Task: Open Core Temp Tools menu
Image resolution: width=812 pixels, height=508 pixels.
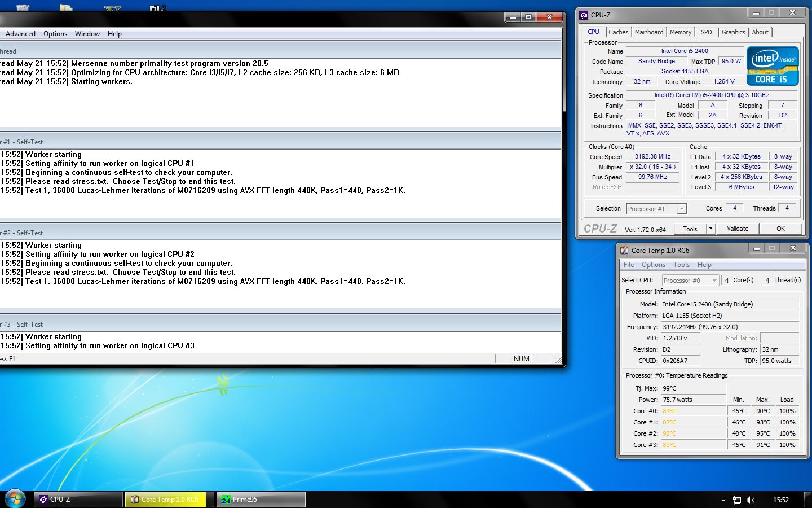Action: [681, 265]
